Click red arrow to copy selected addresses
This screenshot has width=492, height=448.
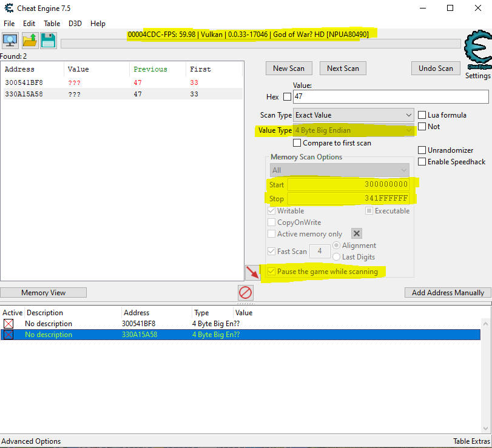pyautogui.click(x=252, y=273)
